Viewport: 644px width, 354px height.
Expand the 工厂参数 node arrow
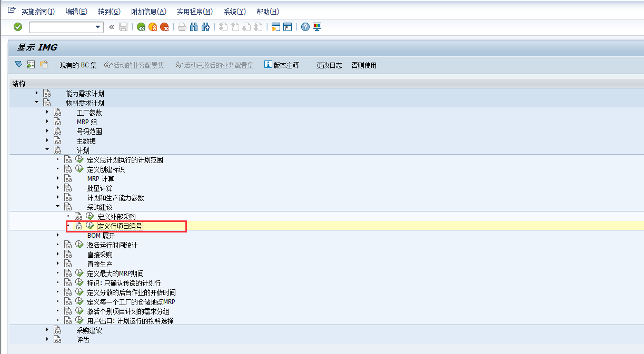pos(47,112)
